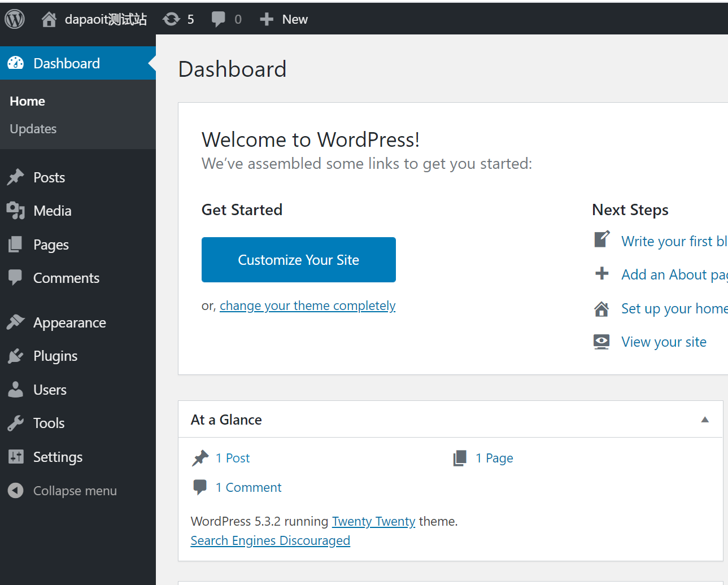Go to the Updates submenu item
This screenshot has height=585, width=728.
pyautogui.click(x=33, y=129)
